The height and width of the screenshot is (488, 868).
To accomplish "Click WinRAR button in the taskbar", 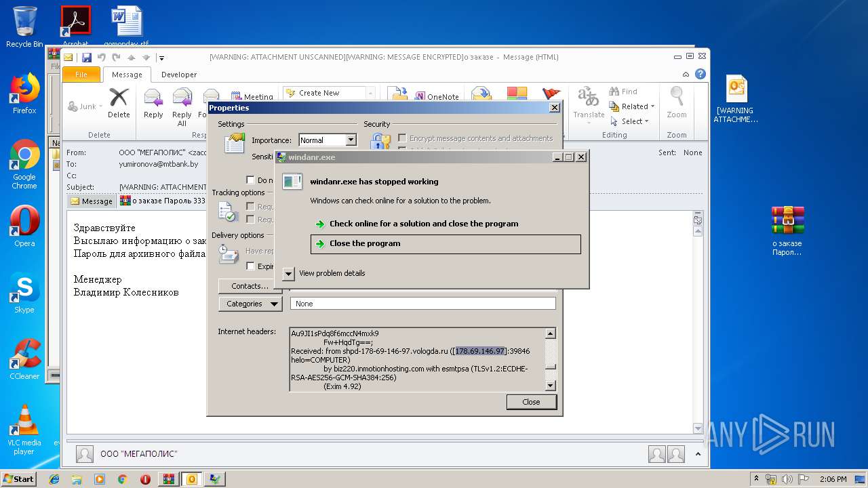I will pos(169,479).
